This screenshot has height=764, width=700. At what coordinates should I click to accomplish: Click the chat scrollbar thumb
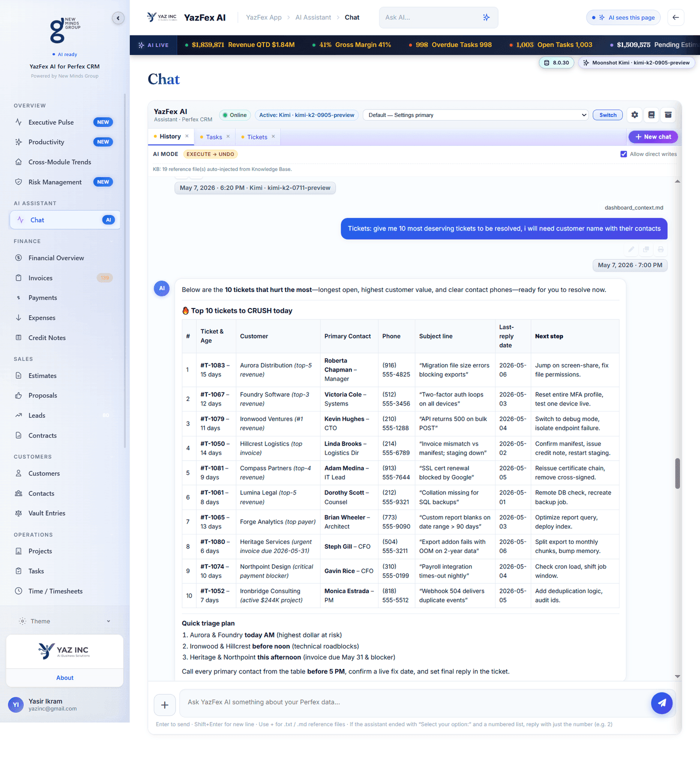click(x=677, y=473)
